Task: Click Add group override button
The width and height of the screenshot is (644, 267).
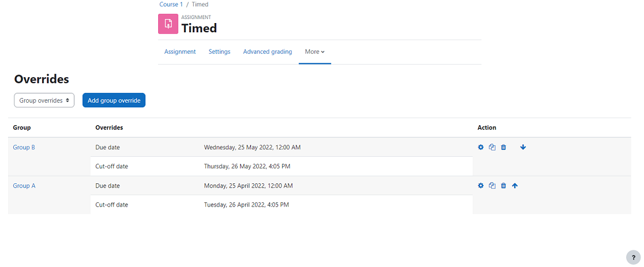Action: (x=114, y=100)
